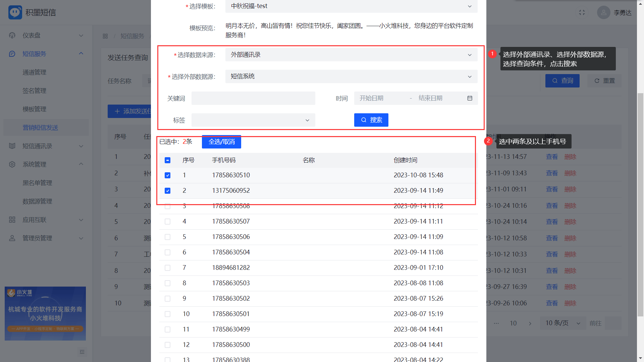Check the box for phone 17858630507
This screenshot has width=644, height=362.
coord(168,222)
